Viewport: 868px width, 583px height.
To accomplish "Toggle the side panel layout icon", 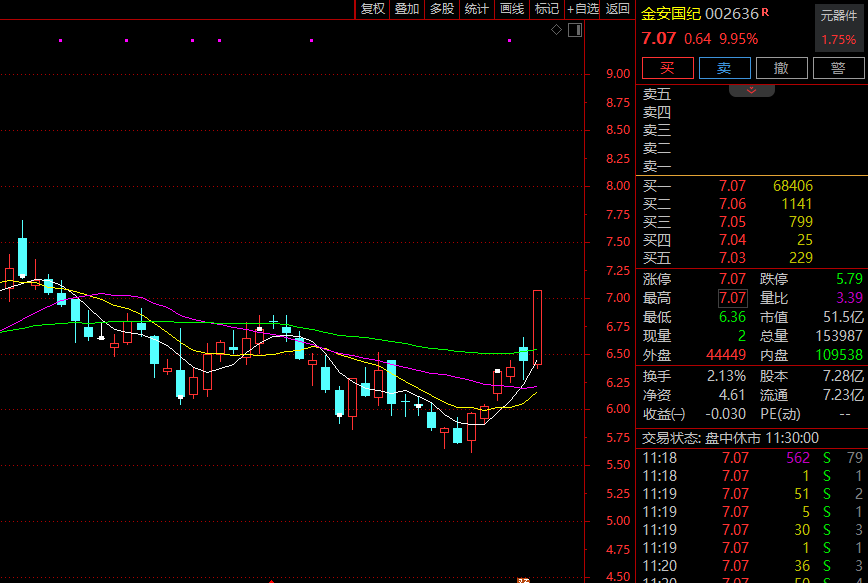I will 575,30.
